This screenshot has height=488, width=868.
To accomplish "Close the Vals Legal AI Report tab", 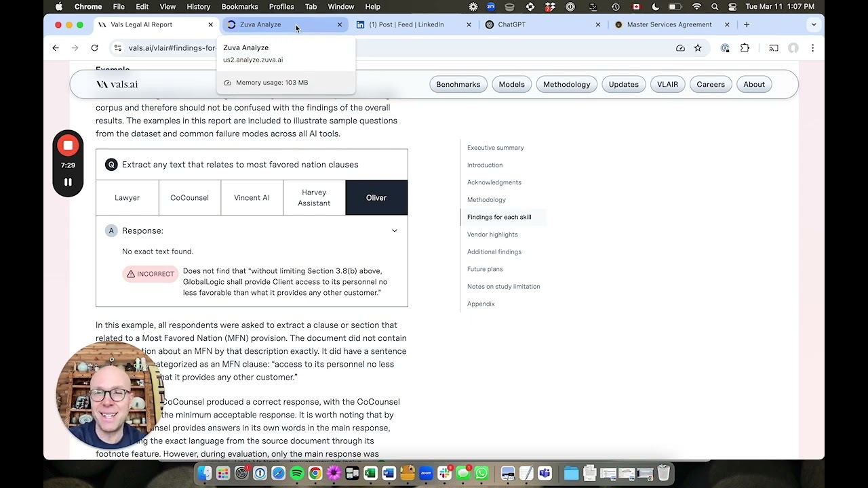I will tap(210, 24).
